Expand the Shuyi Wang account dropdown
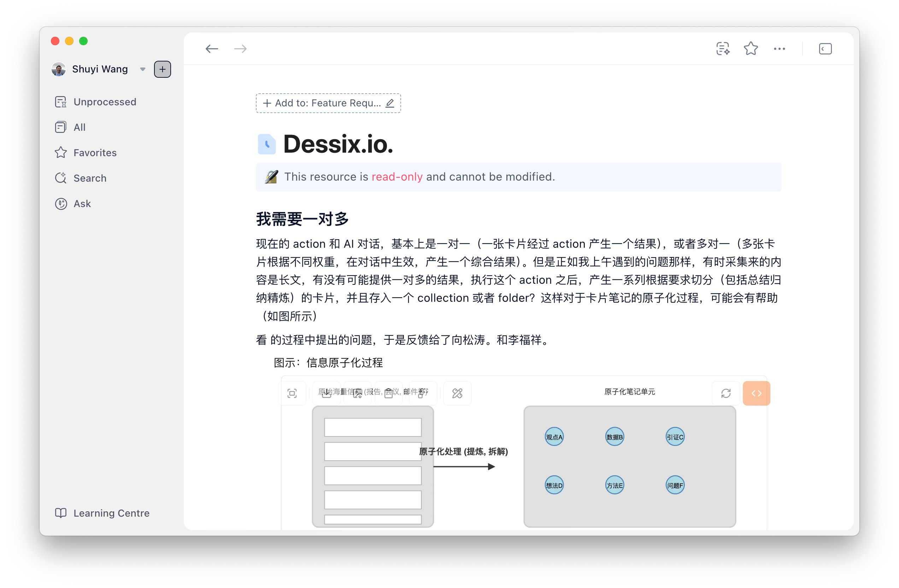This screenshot has width=899, height=588. 142,69
